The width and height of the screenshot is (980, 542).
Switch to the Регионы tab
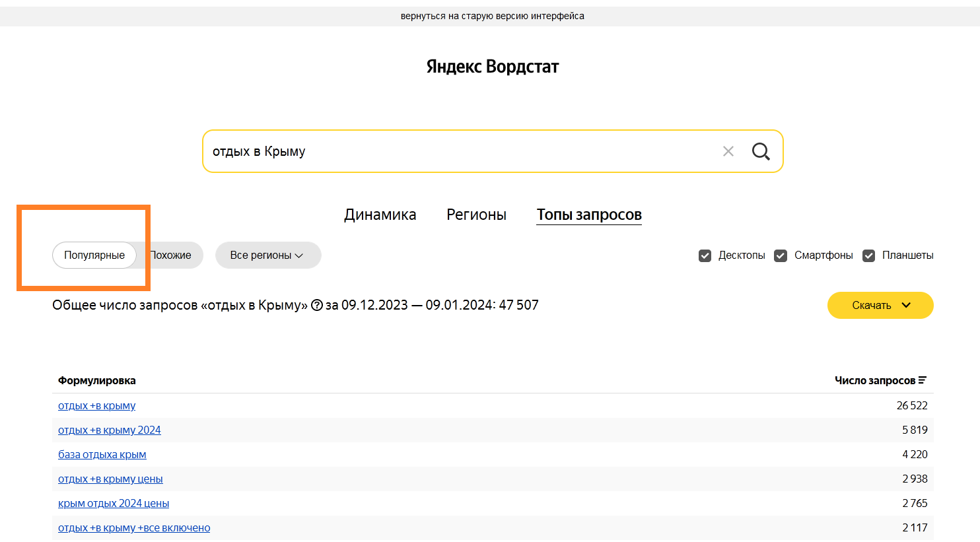(477, 215)
